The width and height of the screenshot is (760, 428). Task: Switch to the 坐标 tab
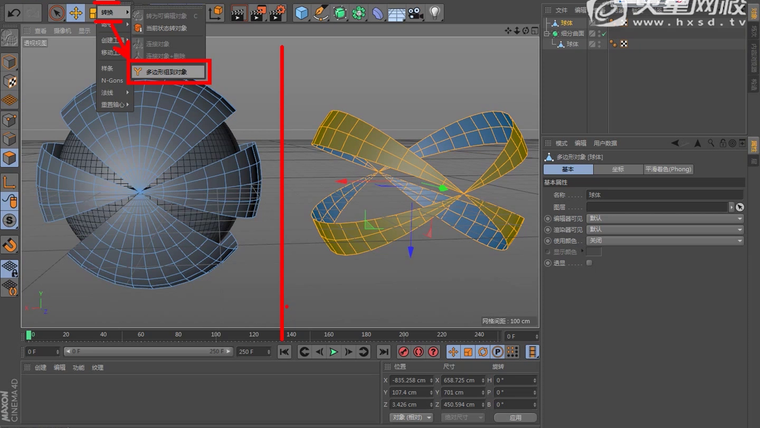[617, 170]
